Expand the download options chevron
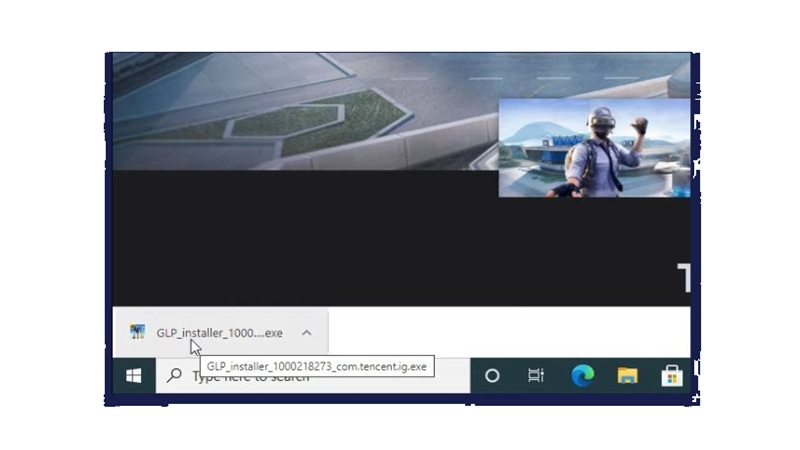The image size is (800, 450). pyautogui.click(x=307, y=333)
